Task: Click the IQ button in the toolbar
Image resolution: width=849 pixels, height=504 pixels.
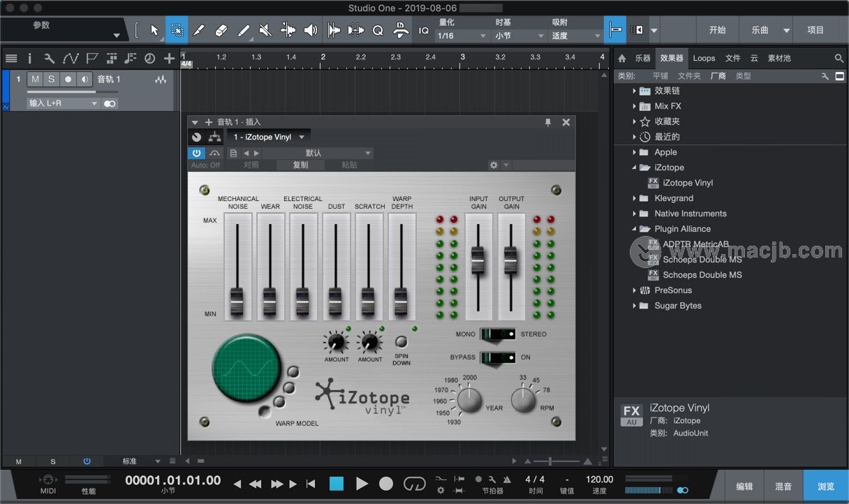Action: coord(424,30)
